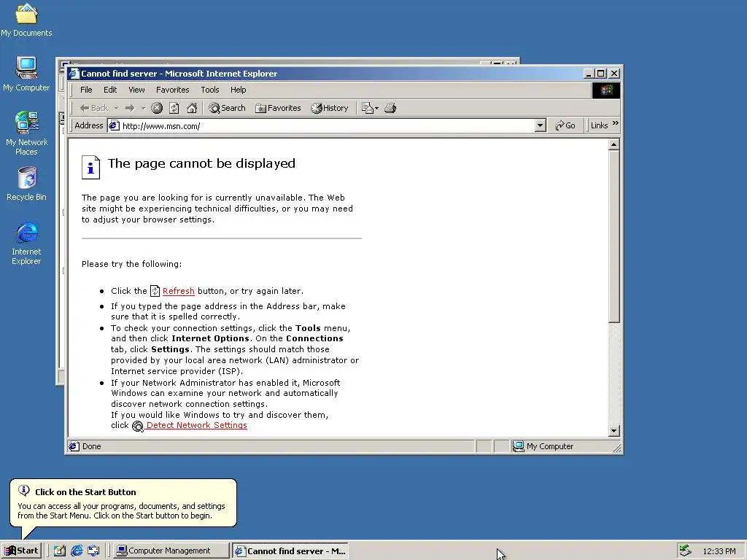Open Favorites pane from toolbar
This screenshot has width=747, height=560.
(278, 108)
